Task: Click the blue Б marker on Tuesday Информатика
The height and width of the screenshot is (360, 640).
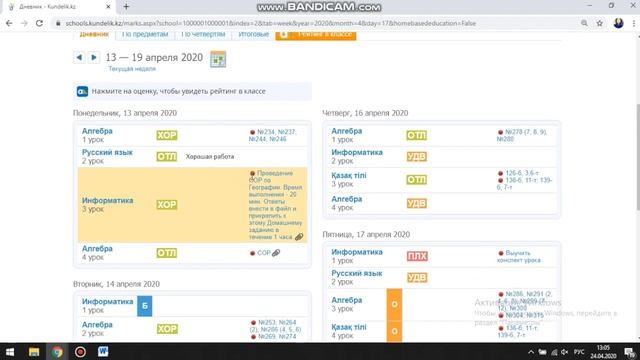Action: point(144,306)
